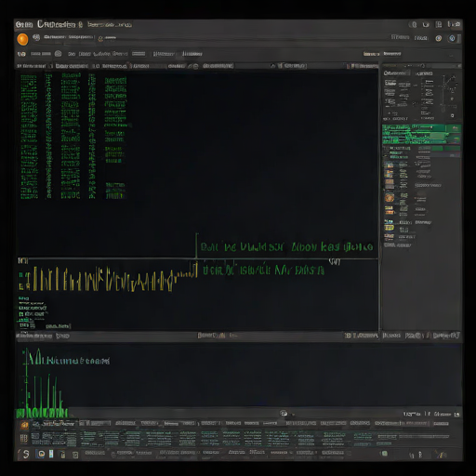Click the yellow text button in toolbar right

(371, 54)
